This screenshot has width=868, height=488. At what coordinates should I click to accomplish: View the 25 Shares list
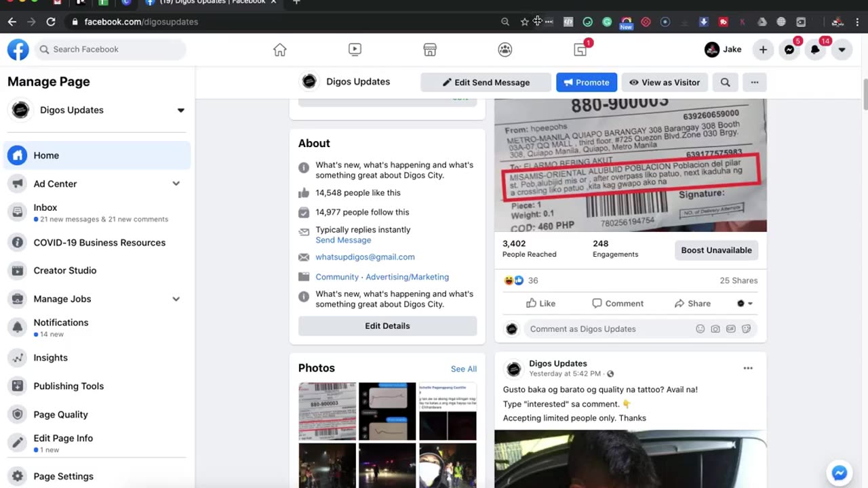point(738,281)
